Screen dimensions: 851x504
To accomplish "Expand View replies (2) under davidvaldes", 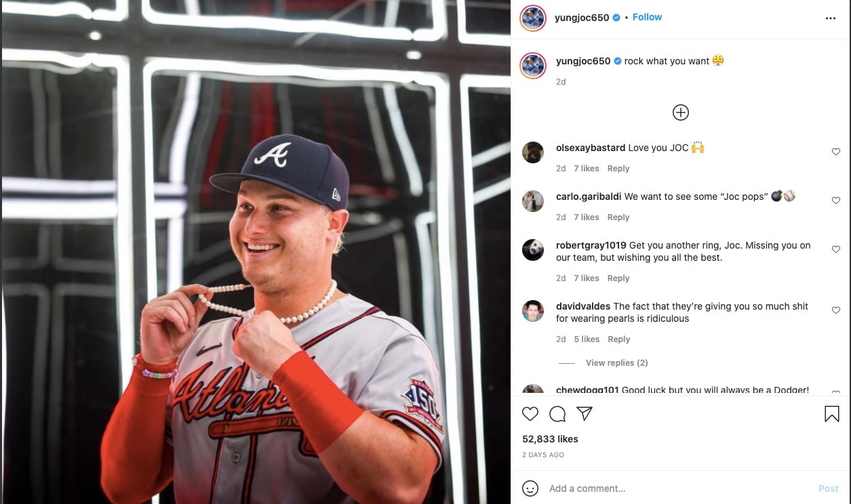I will click(x=616, y=363).
